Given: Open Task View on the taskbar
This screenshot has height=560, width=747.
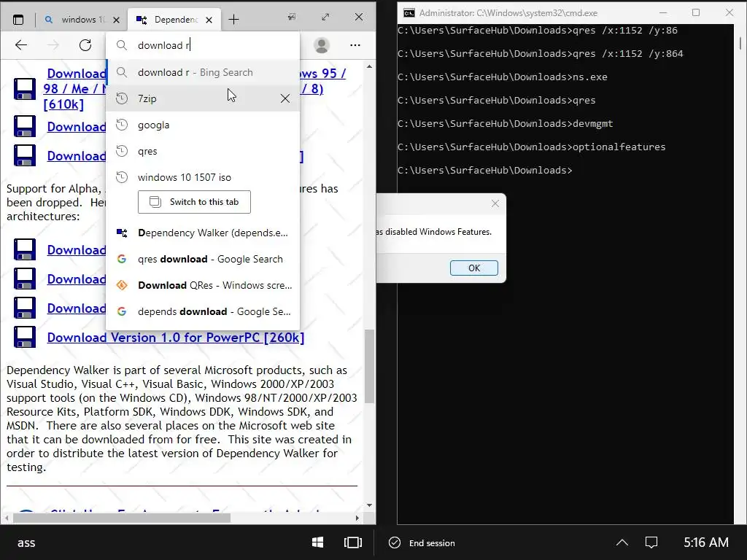Looking at the screenshot, I should (x=353, y=542).
